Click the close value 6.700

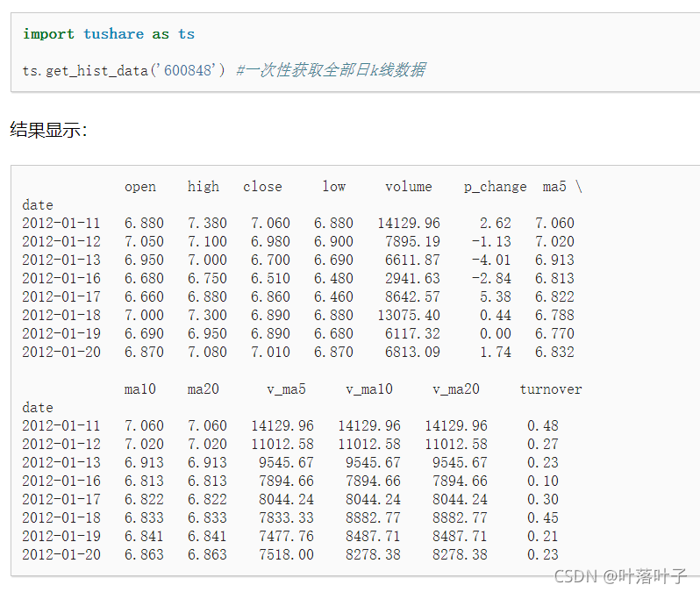click(x=270, y=260)
